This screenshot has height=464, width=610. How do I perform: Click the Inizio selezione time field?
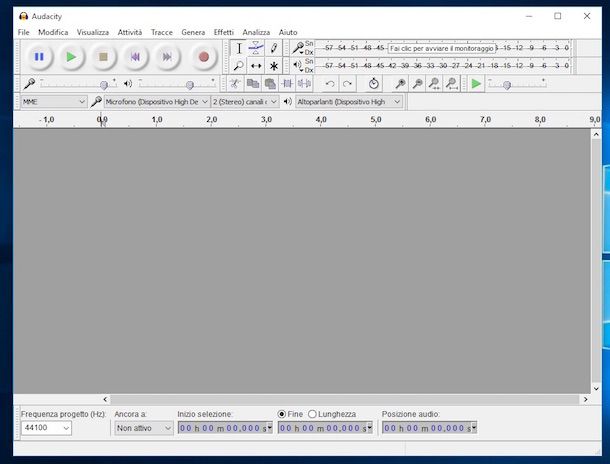223,428
